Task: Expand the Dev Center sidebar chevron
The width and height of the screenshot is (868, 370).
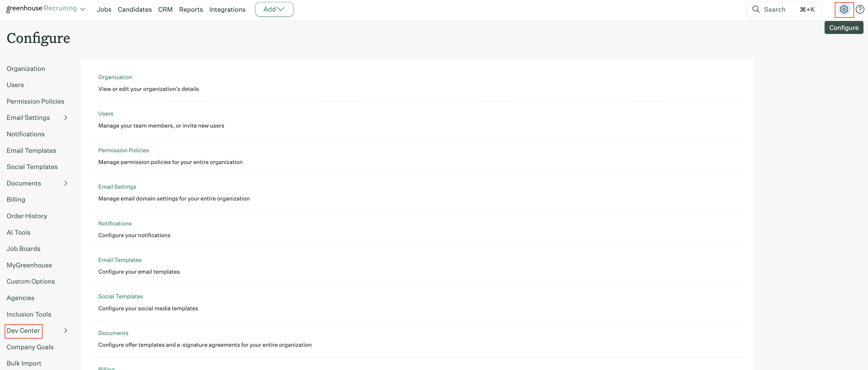Action: pyautogui.click(x=66, y=331)
